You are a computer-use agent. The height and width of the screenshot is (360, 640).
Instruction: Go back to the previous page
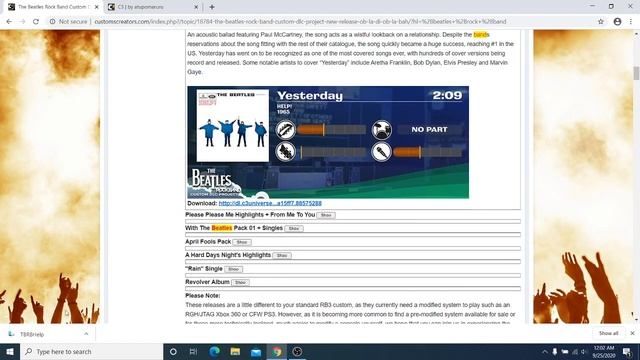[9, 22]
